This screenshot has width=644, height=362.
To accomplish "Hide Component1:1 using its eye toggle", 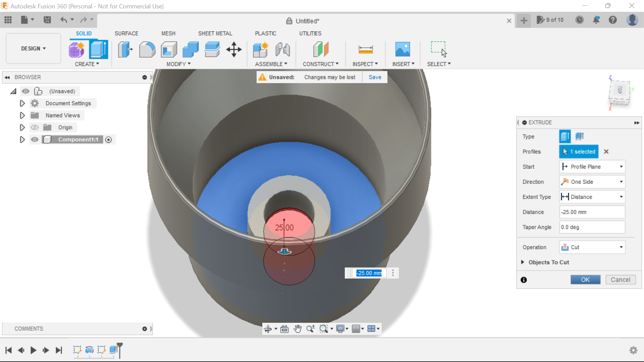I will (35, 139).
